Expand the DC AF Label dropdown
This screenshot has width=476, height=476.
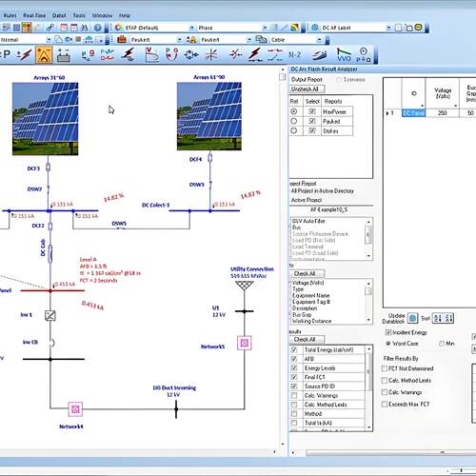click(x=388, y=28)
